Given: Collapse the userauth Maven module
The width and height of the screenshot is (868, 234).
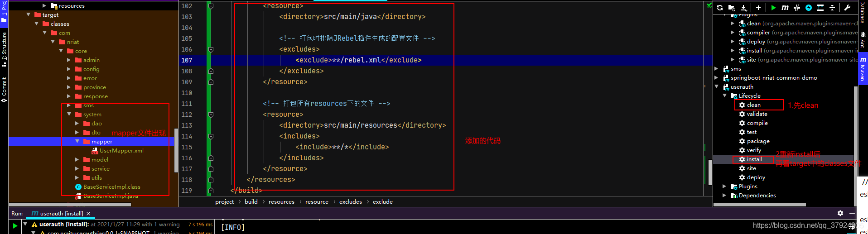Looking at the screenshot, I should [x=716, y=87].
